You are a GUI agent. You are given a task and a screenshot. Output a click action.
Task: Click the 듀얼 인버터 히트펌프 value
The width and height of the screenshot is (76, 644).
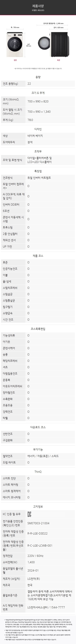click(x=39, y=178)
